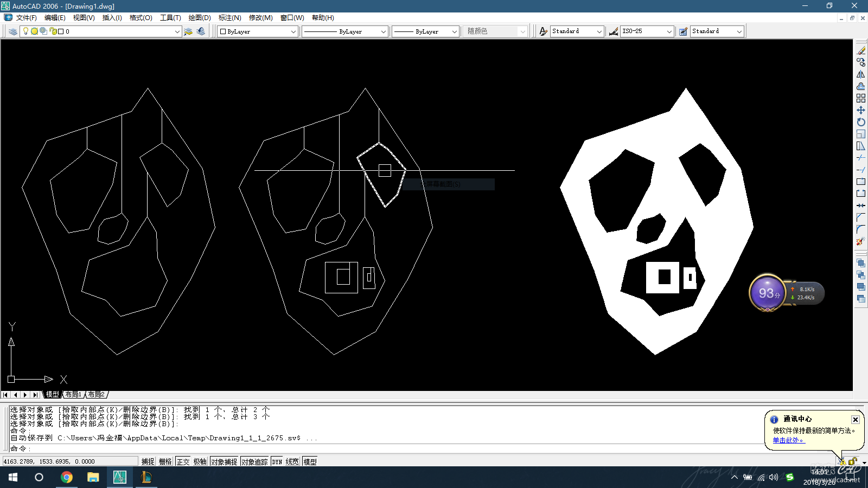Open the 标注(N) menu

pyautogui.click(x=230, y=18)
